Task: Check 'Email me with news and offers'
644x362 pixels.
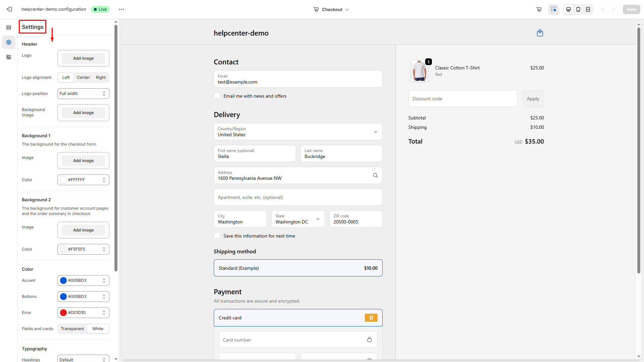Action: pos(217,96)
